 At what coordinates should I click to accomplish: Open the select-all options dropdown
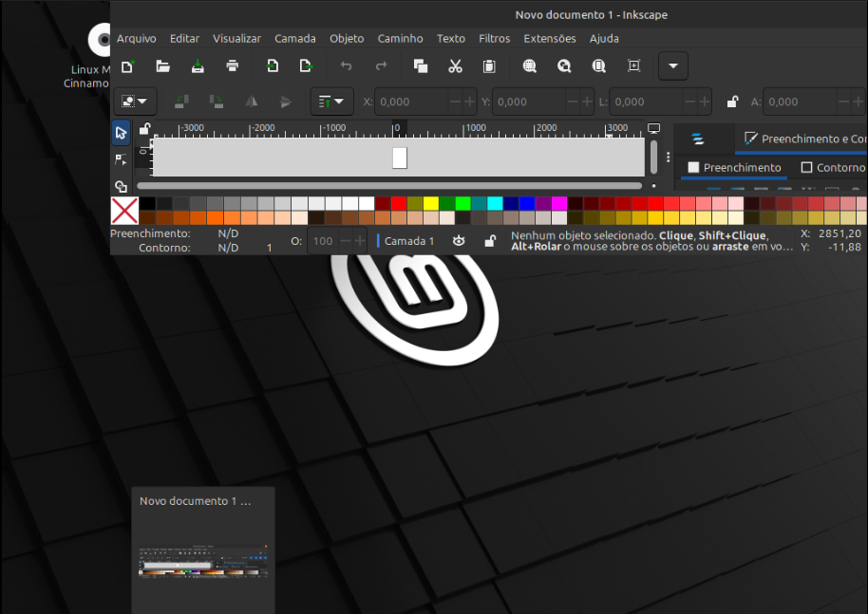pos(135,102)
